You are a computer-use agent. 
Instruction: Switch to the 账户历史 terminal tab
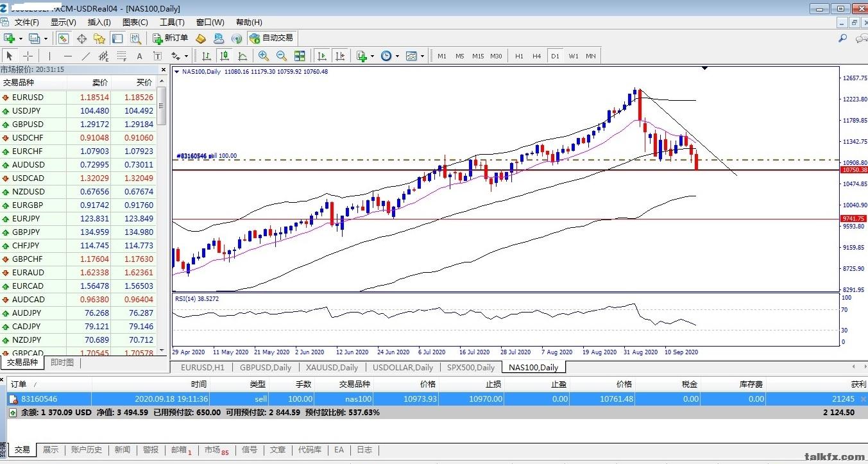pyautogui.click(x=87, y=450)
